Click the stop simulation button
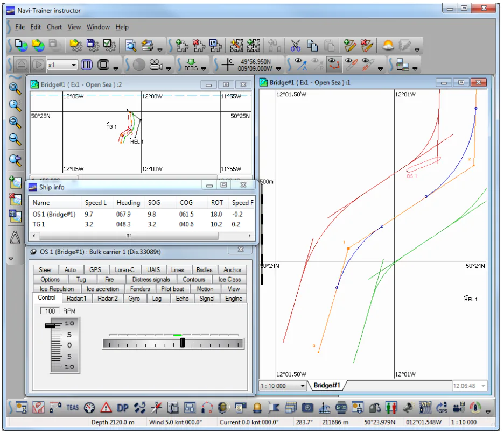 [x=103, y=65]
